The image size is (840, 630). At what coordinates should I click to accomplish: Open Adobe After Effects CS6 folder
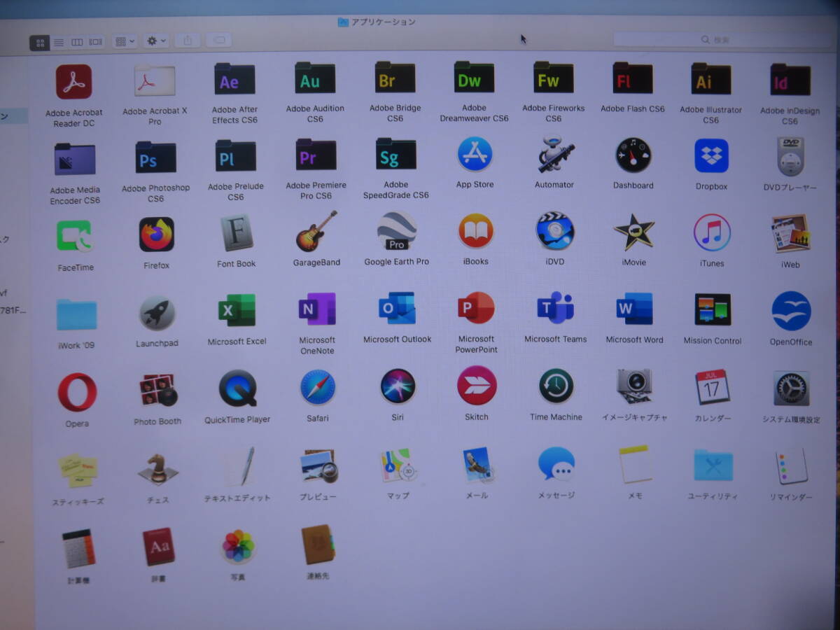click(234, 80)
